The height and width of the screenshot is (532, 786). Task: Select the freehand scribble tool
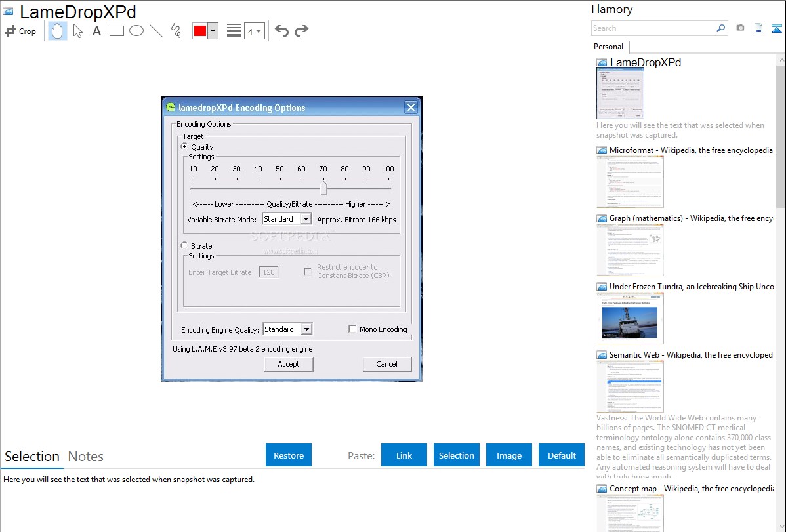coord(175,31)
